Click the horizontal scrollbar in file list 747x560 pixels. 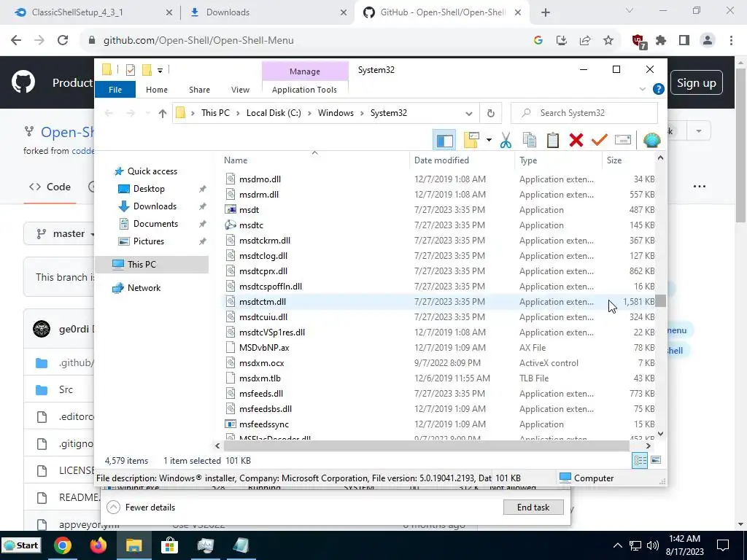point(426,446)
